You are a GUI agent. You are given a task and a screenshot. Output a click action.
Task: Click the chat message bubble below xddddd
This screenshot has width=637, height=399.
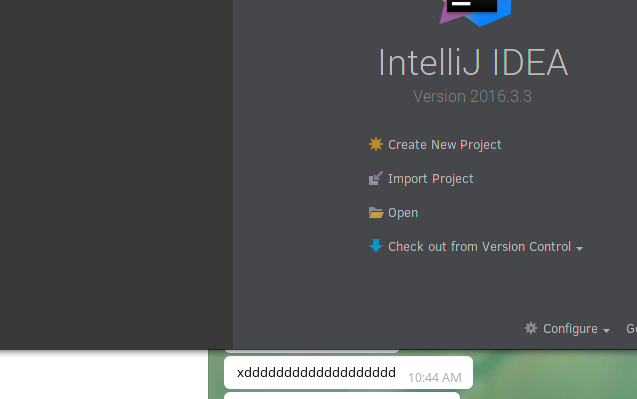(342, 395)
